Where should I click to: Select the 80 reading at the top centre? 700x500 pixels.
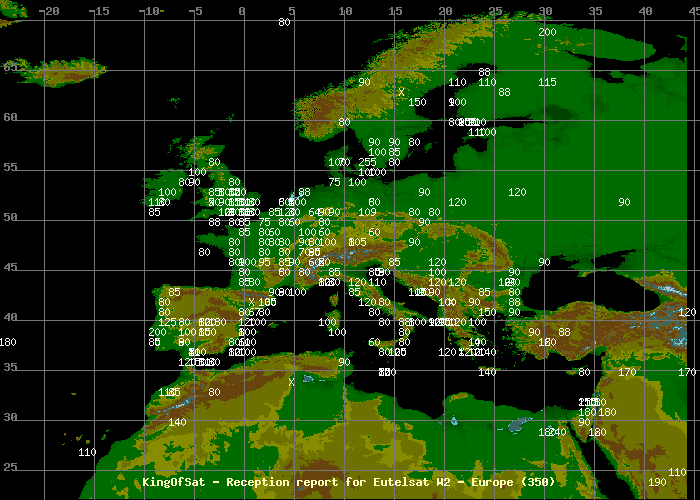pyautogui.click(x=284, y=22)
